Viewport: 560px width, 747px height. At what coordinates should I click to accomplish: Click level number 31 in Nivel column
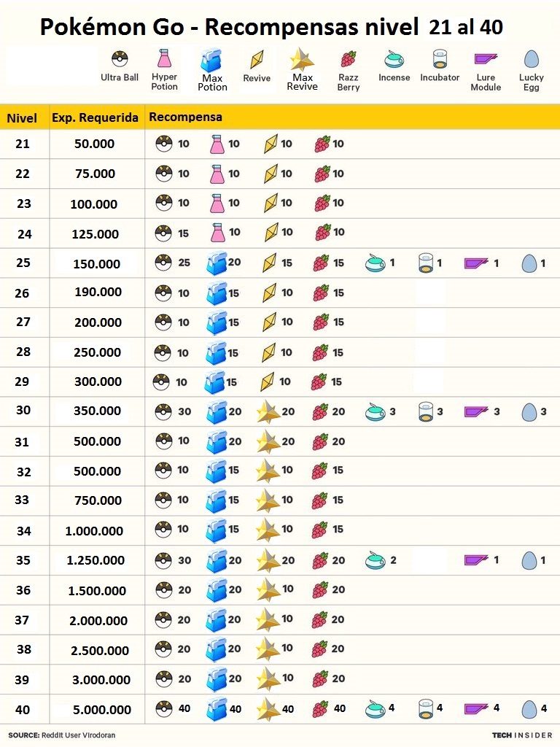pos(22,442)
